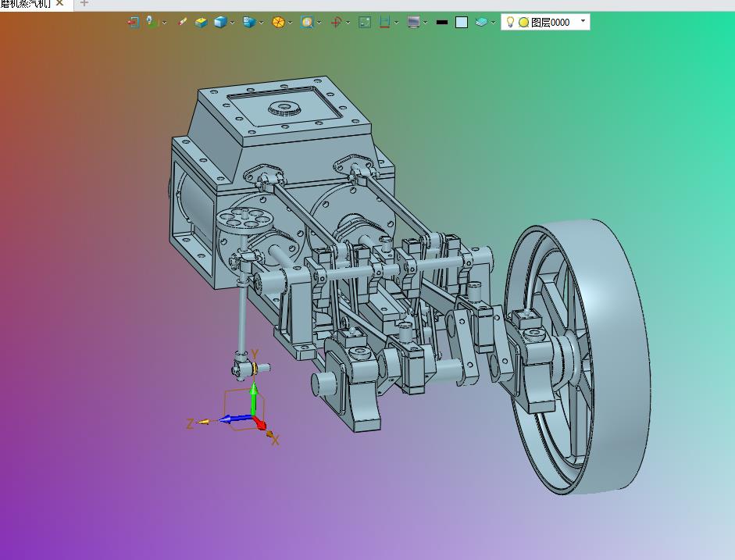The width and height of the screenshot is (735, 560).
Task: Click the green square view icon
Action: (365, 22)
